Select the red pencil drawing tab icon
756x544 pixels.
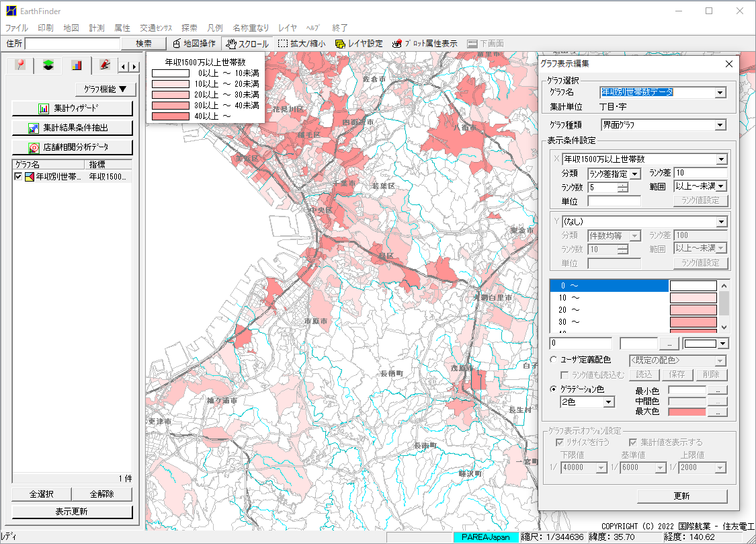coord(105,65)
